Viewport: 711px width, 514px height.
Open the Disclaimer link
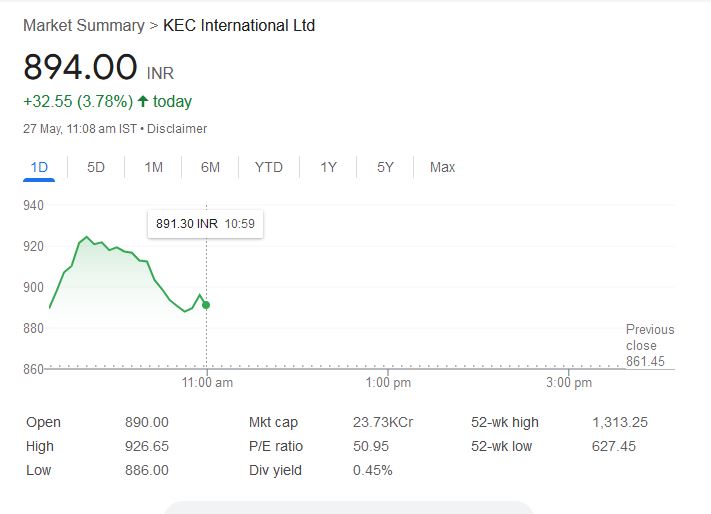point(179,129)
